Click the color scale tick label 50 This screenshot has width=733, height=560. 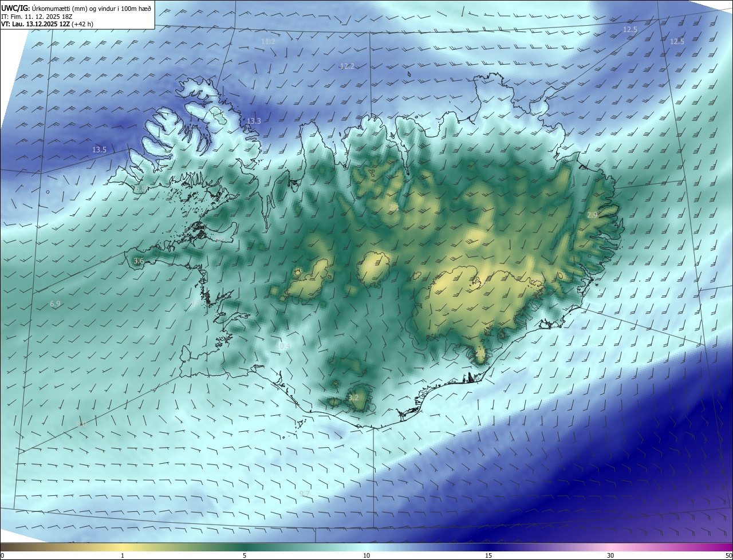pyautogui.click(x=728, y=555)
